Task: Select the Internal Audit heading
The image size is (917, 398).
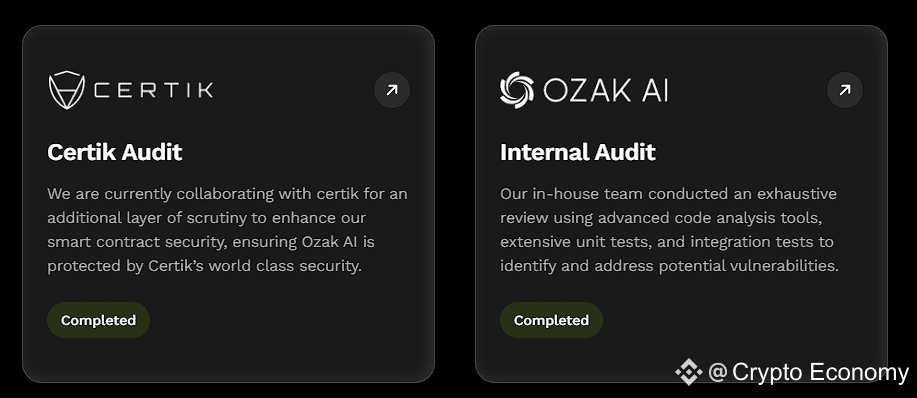Action: tap(577, 152)
